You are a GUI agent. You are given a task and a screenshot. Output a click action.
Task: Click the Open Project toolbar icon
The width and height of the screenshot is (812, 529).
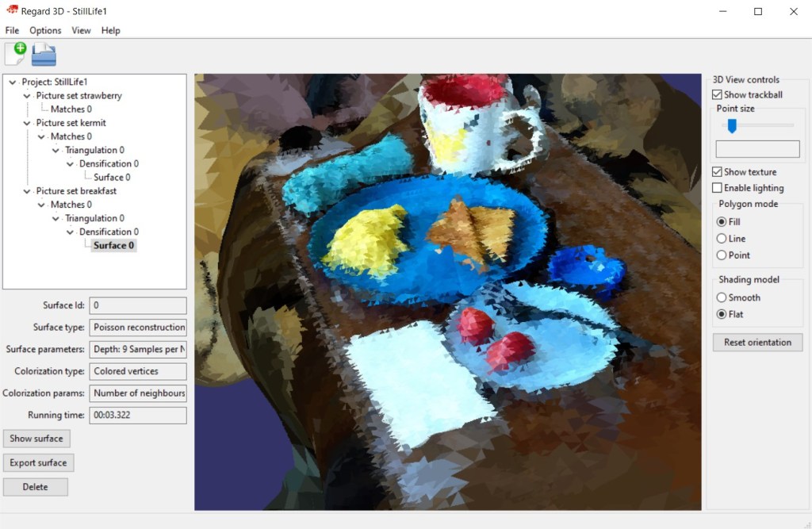[x=44, y=54]
